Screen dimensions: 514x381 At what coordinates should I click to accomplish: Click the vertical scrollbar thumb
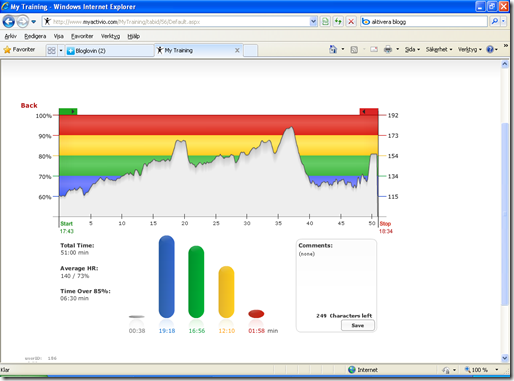(x=505, y=214)
